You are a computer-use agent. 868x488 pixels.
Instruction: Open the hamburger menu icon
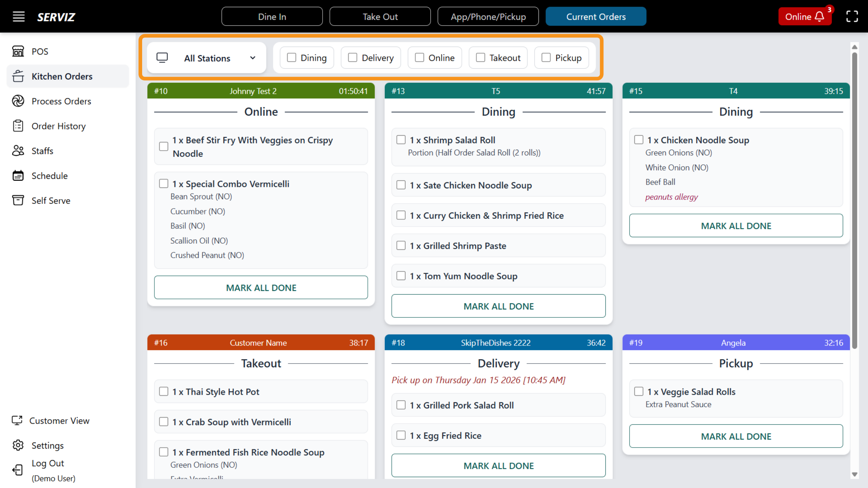point(18,17)
